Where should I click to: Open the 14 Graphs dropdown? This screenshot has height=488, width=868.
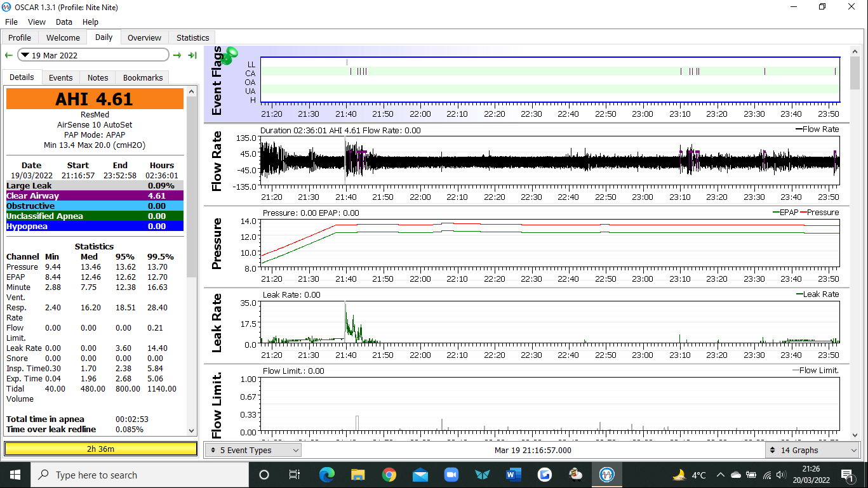point(811,450)
